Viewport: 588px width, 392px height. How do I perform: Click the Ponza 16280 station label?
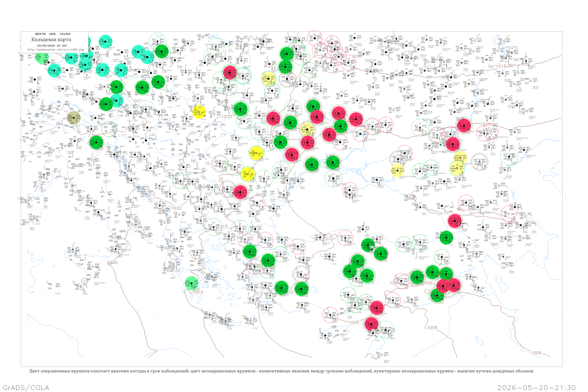(87, 218)
